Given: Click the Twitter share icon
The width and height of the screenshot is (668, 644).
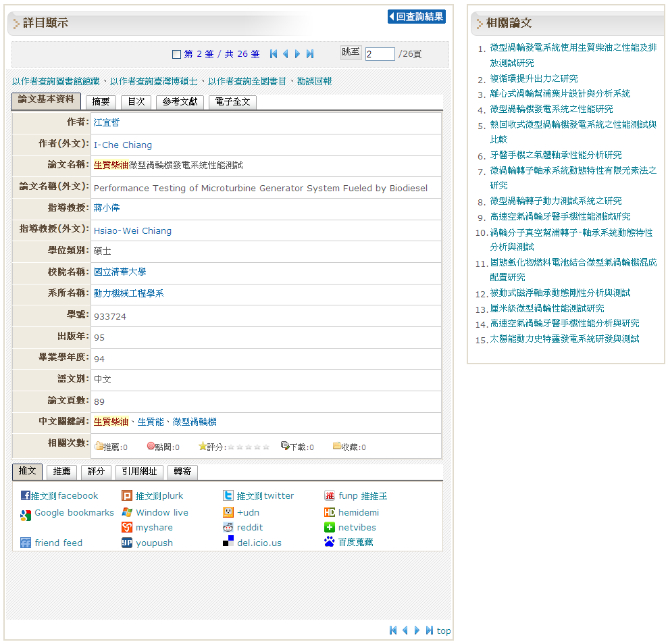Looking at the screenshot, I should click(228, 496).
